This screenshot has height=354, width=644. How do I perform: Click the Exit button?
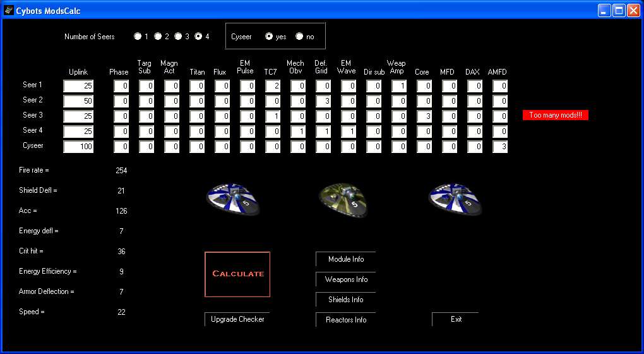(455, 319)
